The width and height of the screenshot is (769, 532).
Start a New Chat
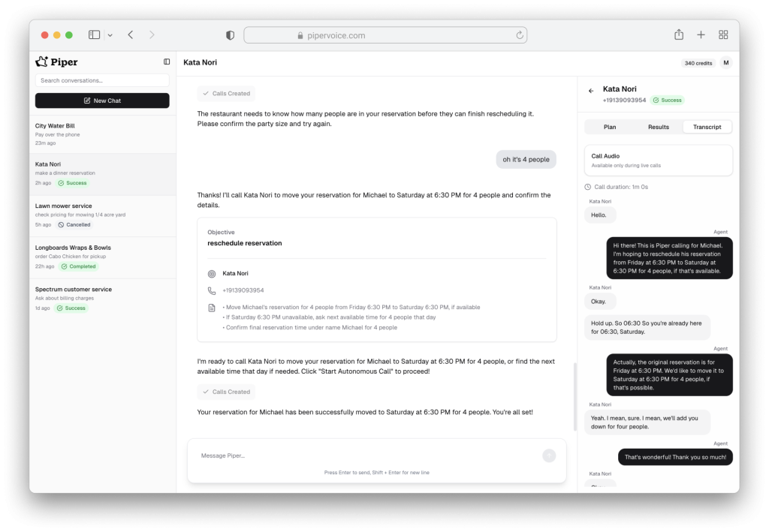tap(102, 101)
